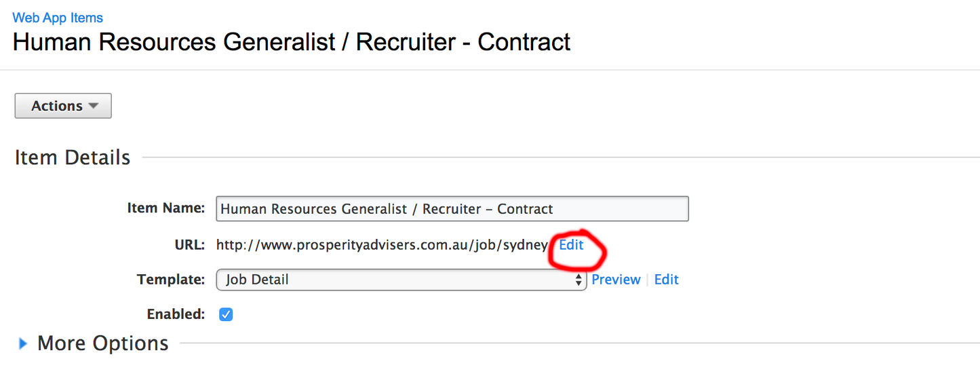The image size is (980, 376).
Task: Click the divider line beside Item Details
Action: 556,158
